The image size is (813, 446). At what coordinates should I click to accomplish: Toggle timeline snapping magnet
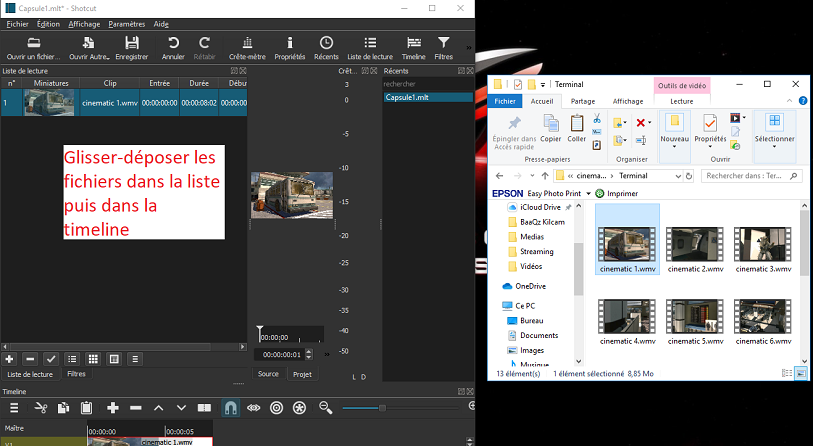pyautogui.click(x=231, y=408)
